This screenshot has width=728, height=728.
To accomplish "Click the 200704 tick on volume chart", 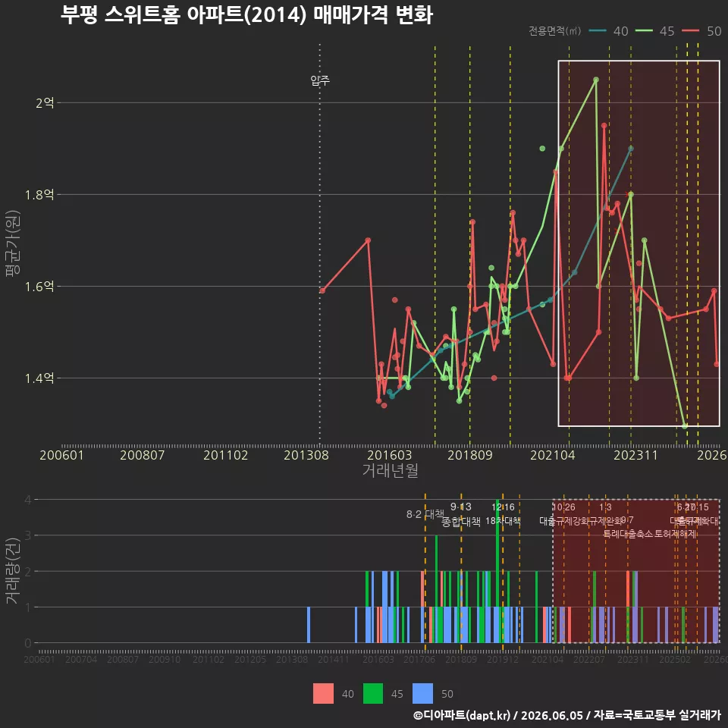I will click(81, 659).
